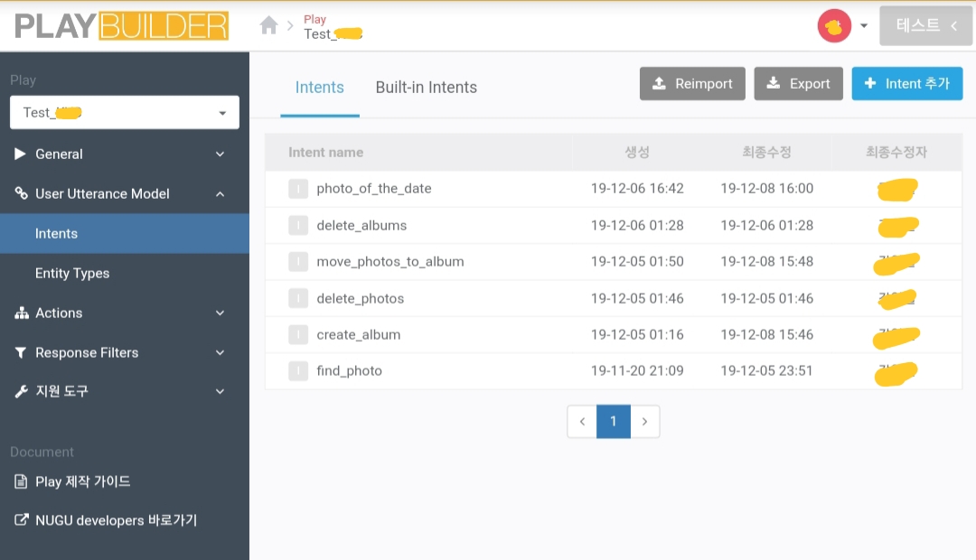This screenshot has width=976, height=560.
Task: Switch to the Built-in Intents tab
Action: (427, 87)
